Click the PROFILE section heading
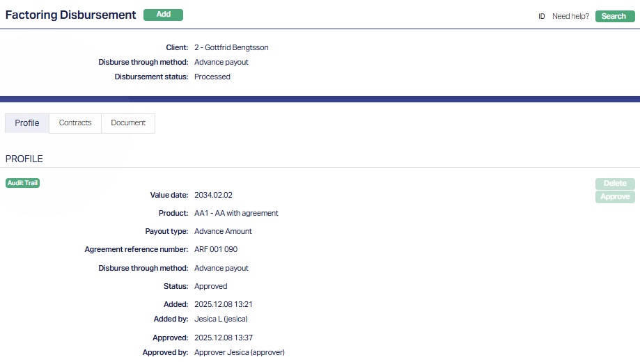Image resolution: width=640 pixels, height=364 pixels. tap(24, 159)
